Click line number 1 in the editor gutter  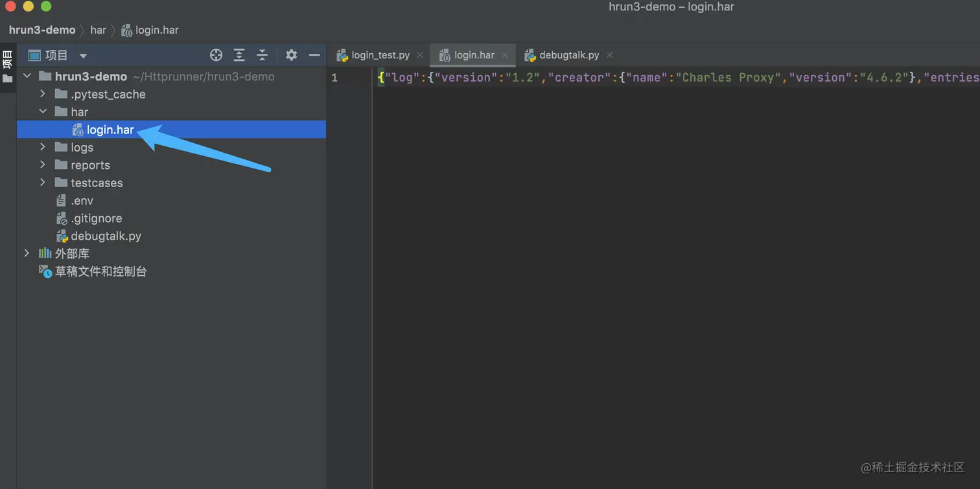tap(334, 78)
